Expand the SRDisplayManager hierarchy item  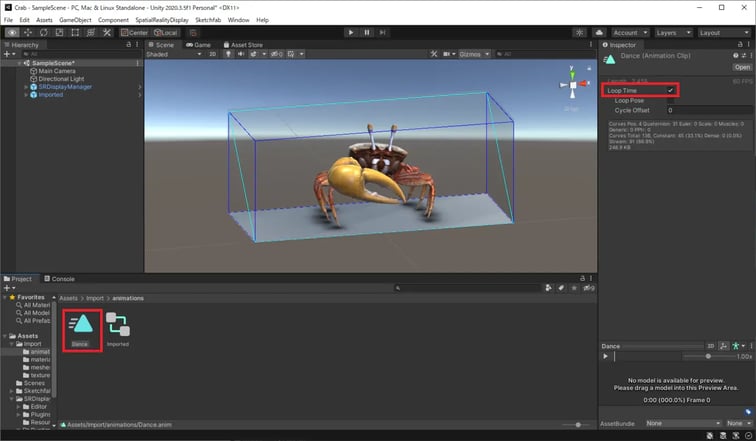tap(27, 87)
